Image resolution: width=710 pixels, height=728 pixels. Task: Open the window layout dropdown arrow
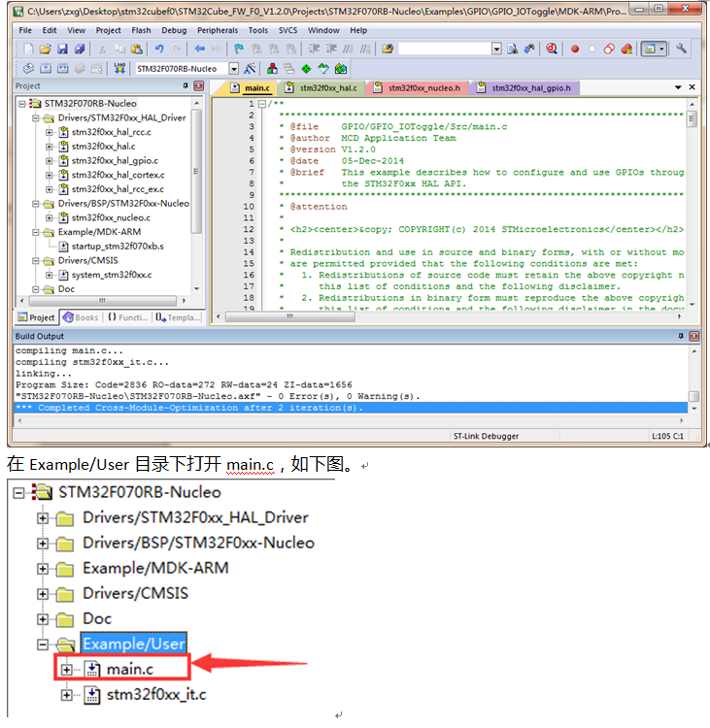[661, 49]
